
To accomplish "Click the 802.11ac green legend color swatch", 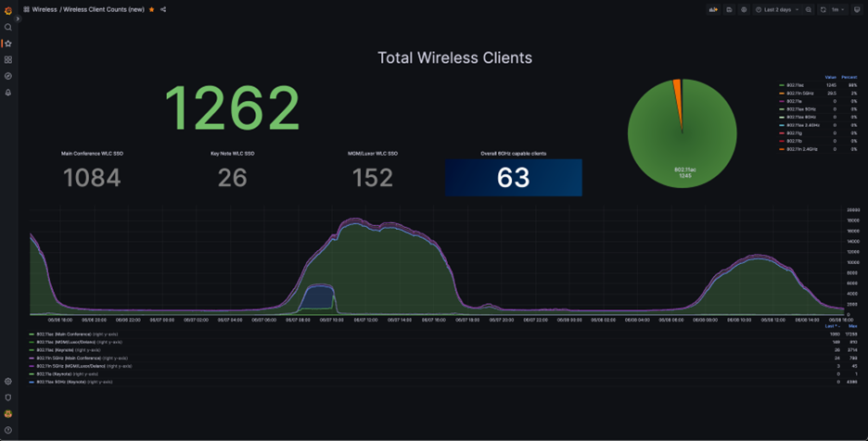I will tap(780, 85).
